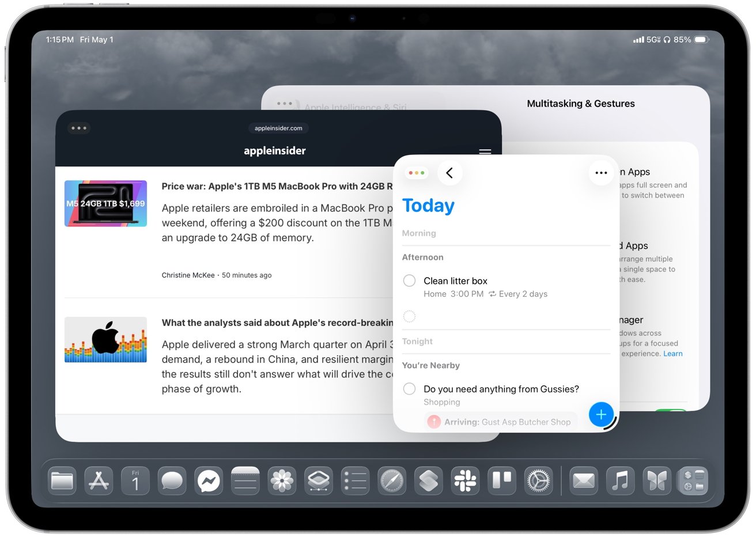Open the Calendar icon showing Fri 1
The image size is (756, 538).
click(135, 480)
